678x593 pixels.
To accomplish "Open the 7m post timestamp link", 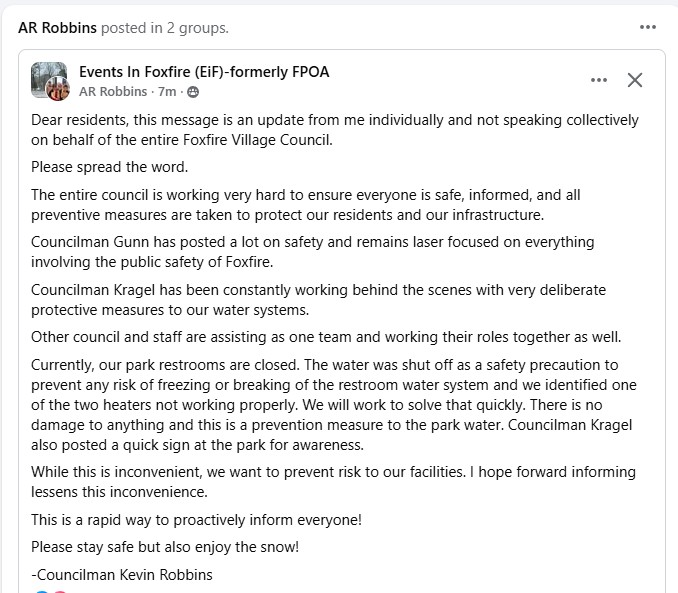I will point(169,92).
